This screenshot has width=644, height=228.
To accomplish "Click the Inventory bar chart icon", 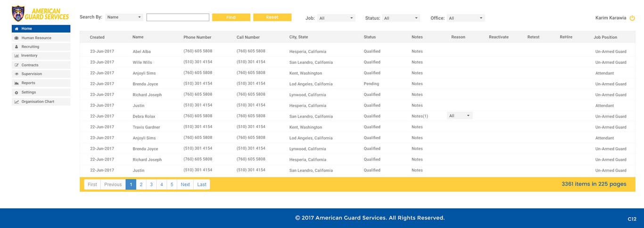I will (x=17, y=56).
